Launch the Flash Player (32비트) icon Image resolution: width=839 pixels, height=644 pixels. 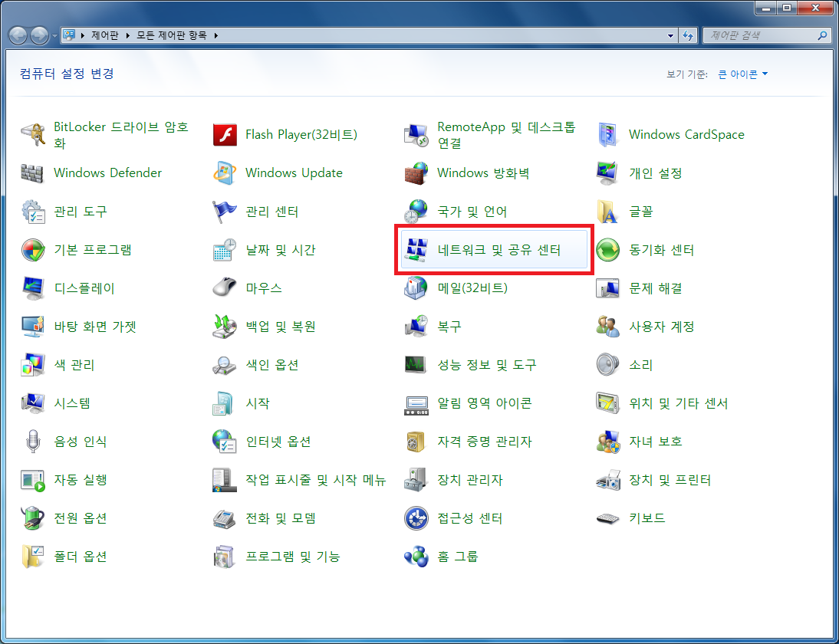pos(225,135)
